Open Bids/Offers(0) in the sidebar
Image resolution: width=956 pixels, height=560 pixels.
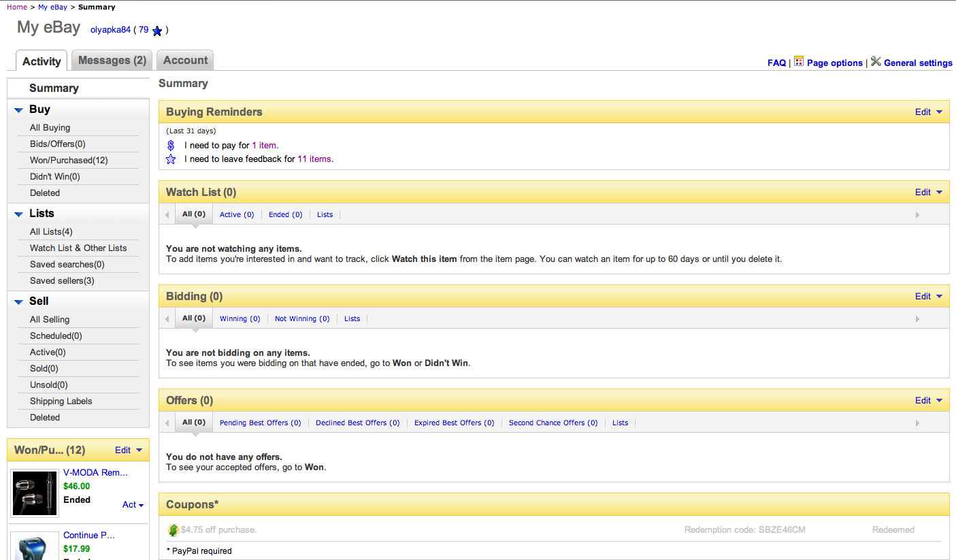click(x=58, y=144)
